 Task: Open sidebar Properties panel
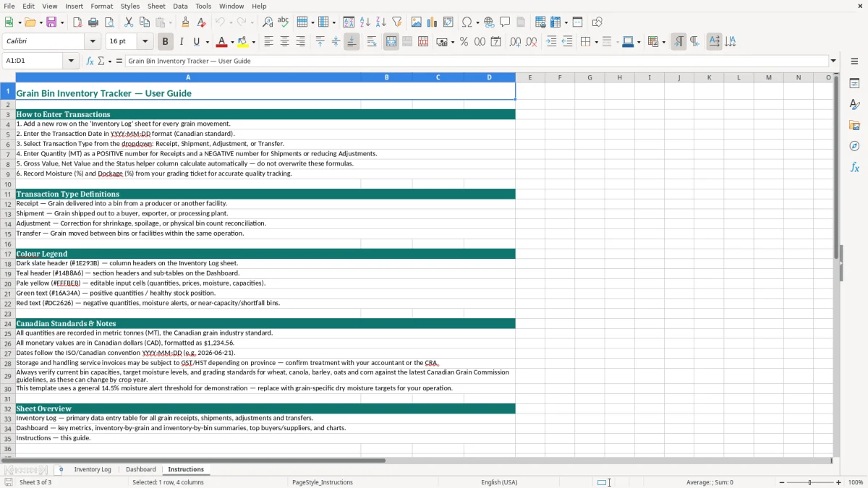(854, 84)
